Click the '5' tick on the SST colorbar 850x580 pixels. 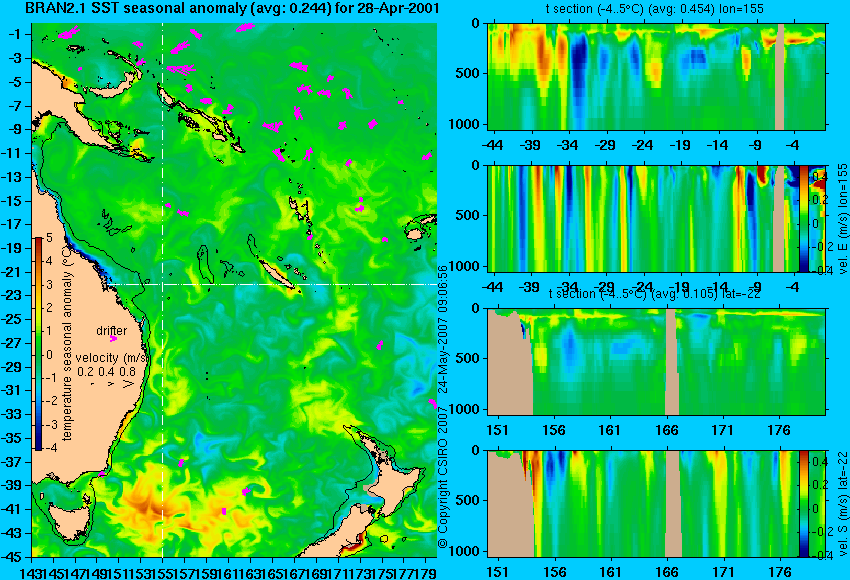click(x=49, y=237)
